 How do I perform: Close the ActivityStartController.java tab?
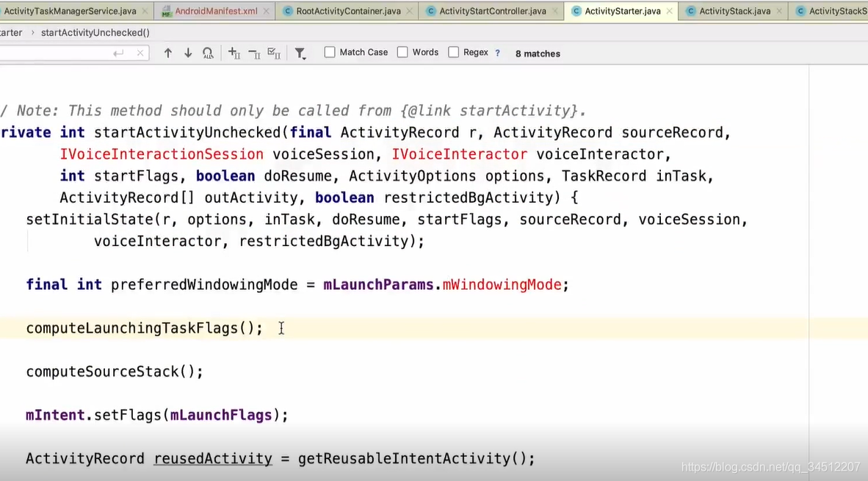[555, 11]
